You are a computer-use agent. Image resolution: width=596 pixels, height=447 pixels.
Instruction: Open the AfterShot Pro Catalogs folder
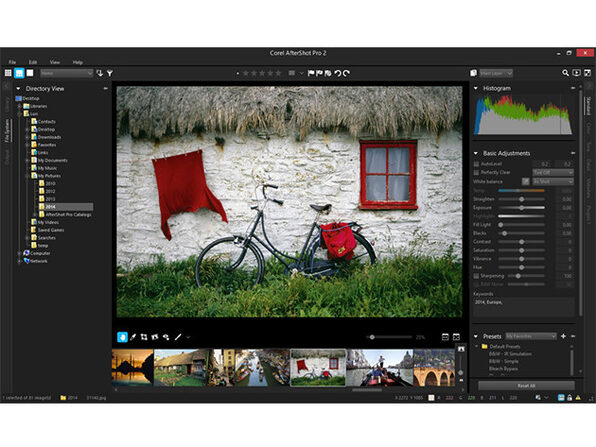pos(65,214)
